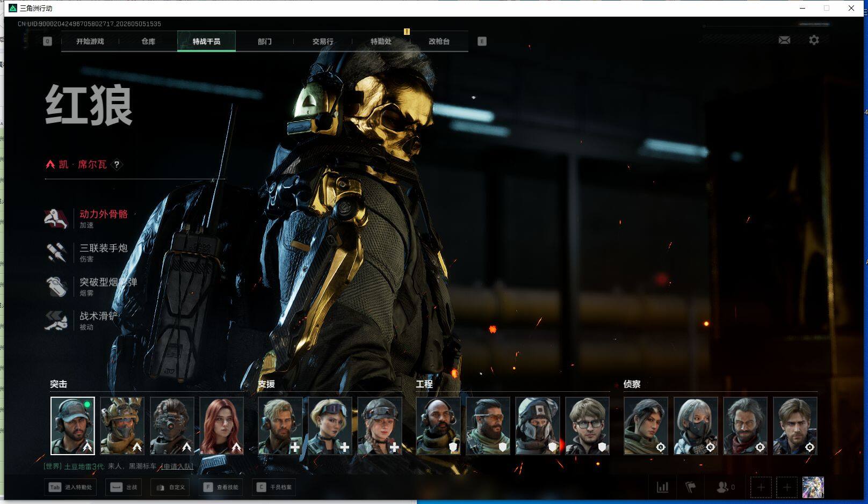Screen dimensions: 868x504
Task: Select the grey-bearded recon operator with red scarf
Action: pyautogui.click(x=745, y=426)
